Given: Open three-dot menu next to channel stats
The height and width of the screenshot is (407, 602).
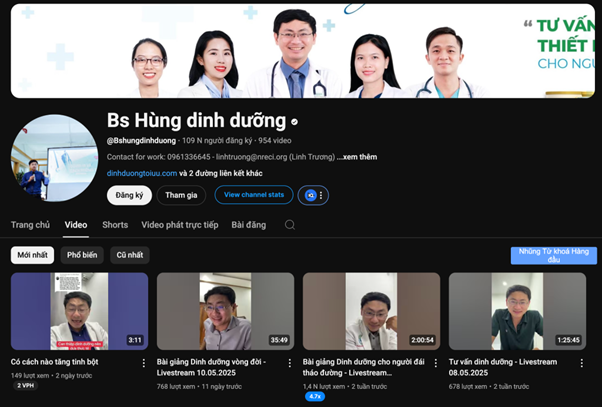Looking at the screenshot, I should pos(321,195).
